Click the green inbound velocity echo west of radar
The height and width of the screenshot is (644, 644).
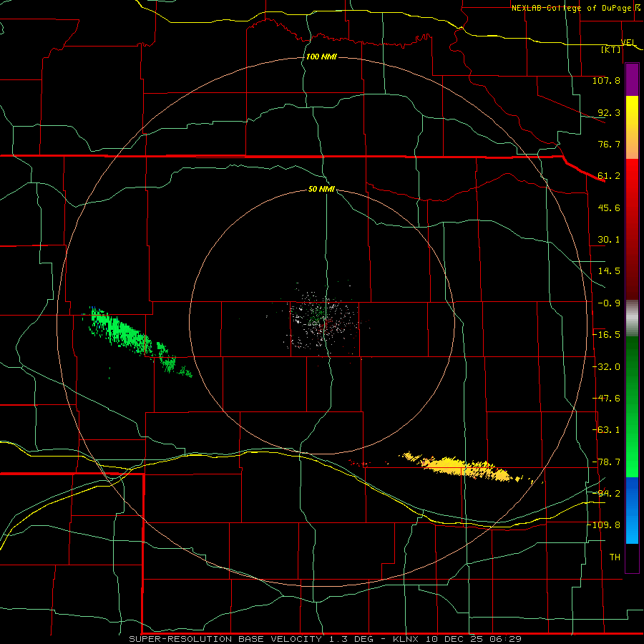[127, 333]
